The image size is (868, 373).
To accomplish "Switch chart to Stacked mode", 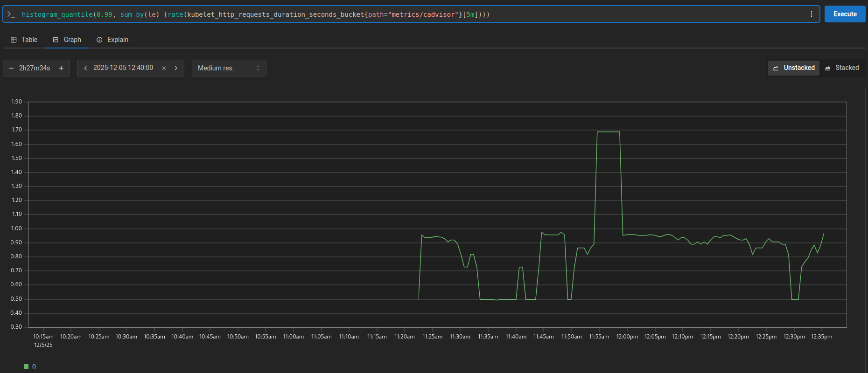I will pyautogui.click(x=842, y=68).
